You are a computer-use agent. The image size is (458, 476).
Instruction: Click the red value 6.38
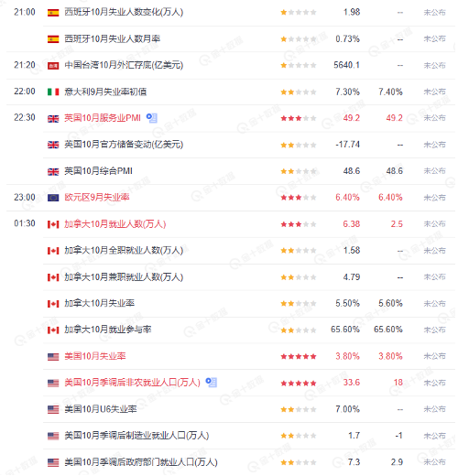click(352, 224)
